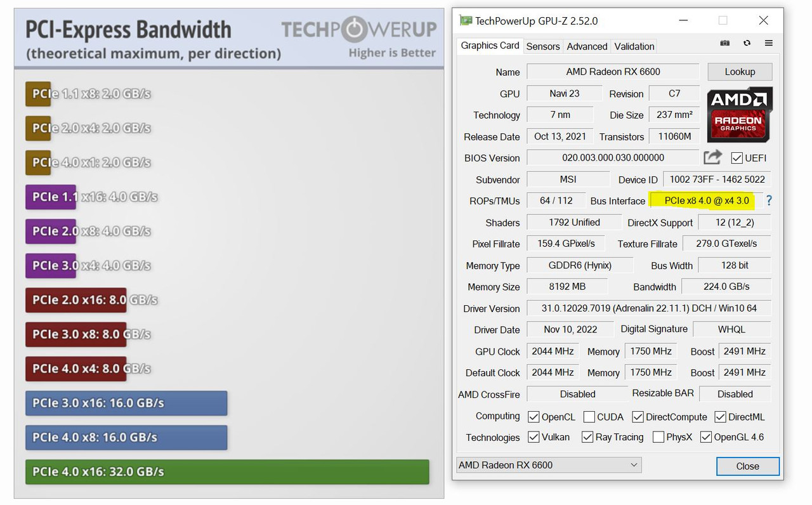Click the Lookup button

point(740,72)
